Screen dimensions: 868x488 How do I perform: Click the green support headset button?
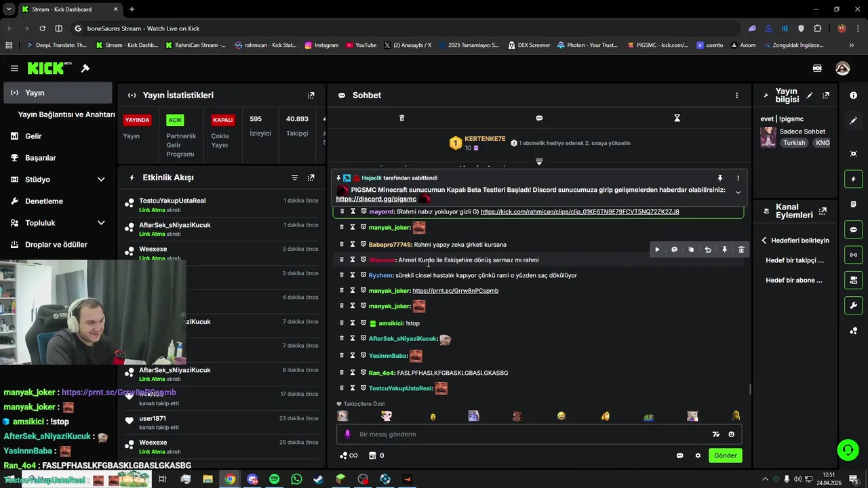click(848, 449)
